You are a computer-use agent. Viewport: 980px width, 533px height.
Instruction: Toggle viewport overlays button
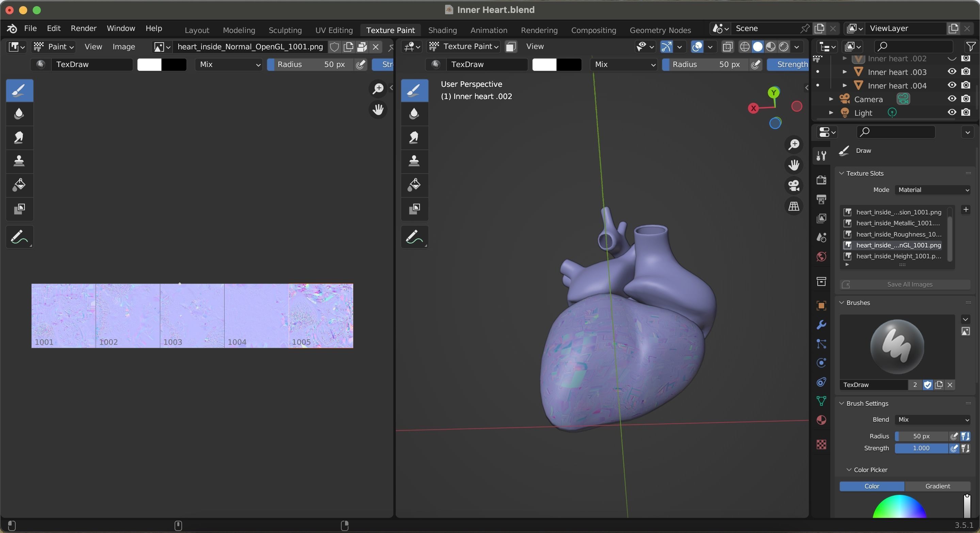[697, 47]
